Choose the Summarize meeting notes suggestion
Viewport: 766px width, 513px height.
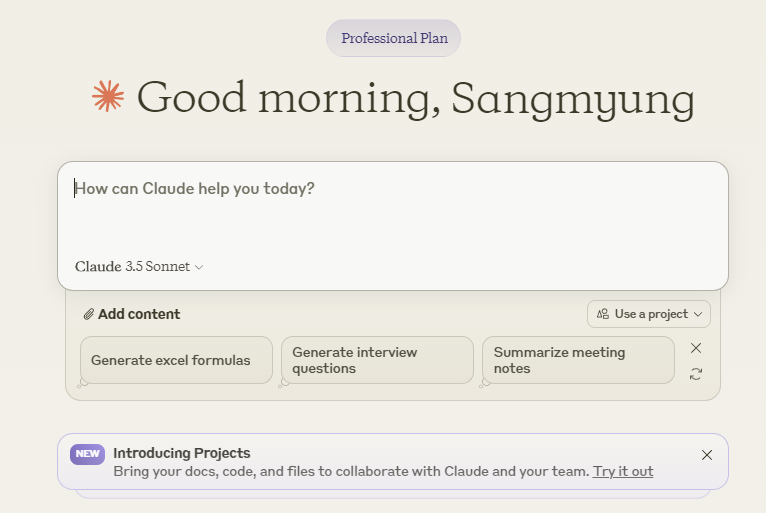(x=578, y=360)
